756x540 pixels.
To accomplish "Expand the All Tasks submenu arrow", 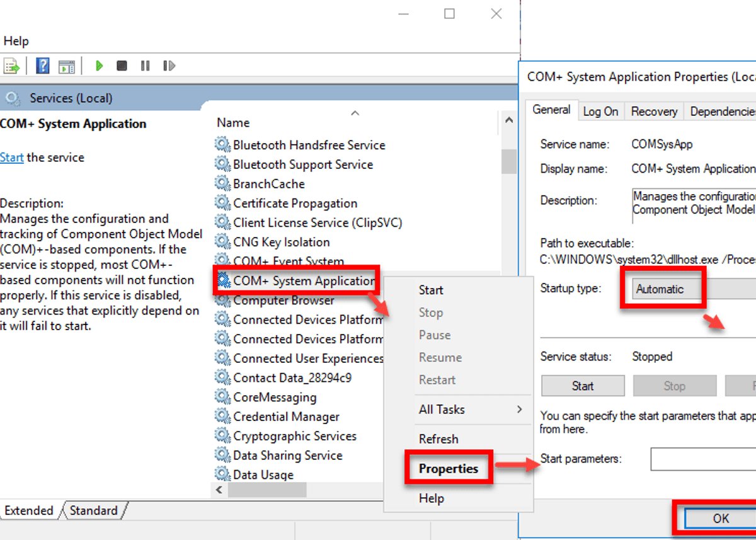I will [x=520, y=410].
